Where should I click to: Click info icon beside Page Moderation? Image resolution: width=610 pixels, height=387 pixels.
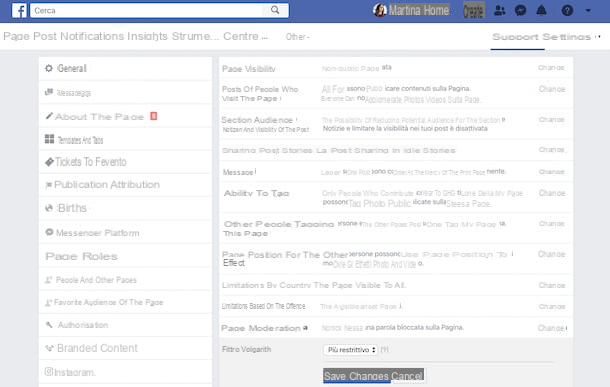[x=305, y=327]
